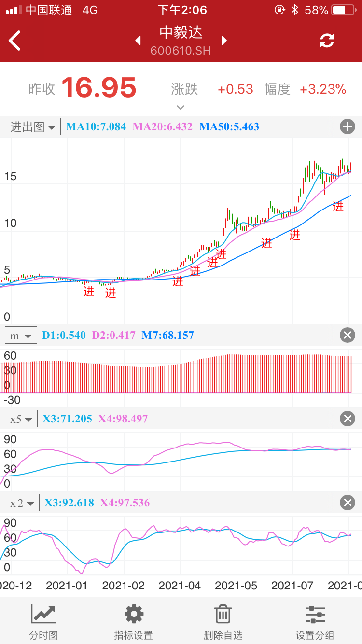Tap the back arrow in header

coord(15,41)
